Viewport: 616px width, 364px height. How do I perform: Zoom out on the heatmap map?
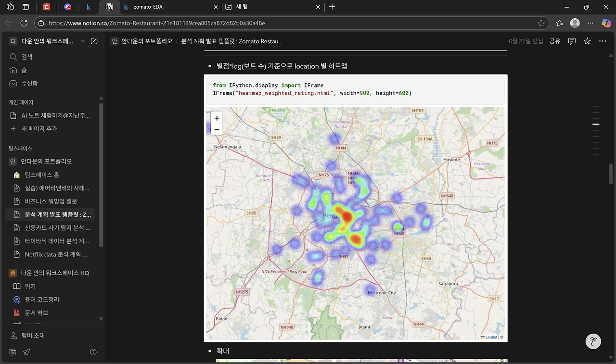point(217,130)
